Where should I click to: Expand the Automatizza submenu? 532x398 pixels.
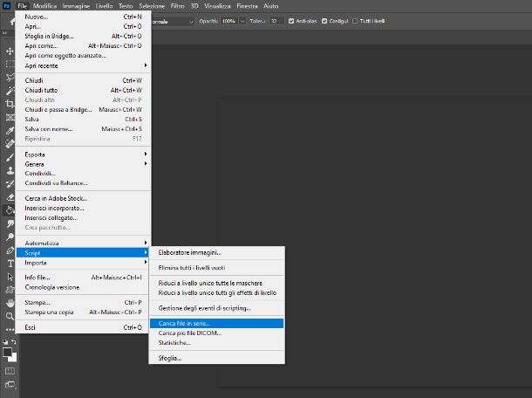[x=83, y=244]
